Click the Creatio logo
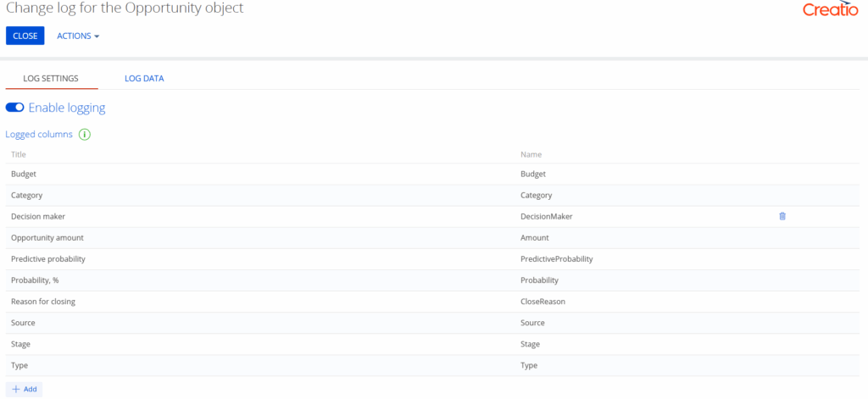The height and width of the screenshot is (399, 868). pos(831,9)
